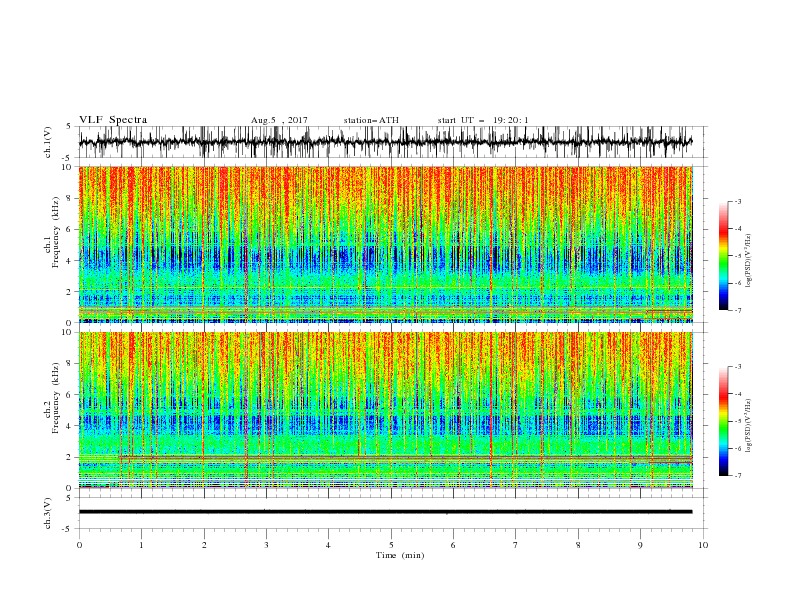792x612 pixels.
Task: Click the "ch.1(V)" y-axis label
Action: pos(48,142)
